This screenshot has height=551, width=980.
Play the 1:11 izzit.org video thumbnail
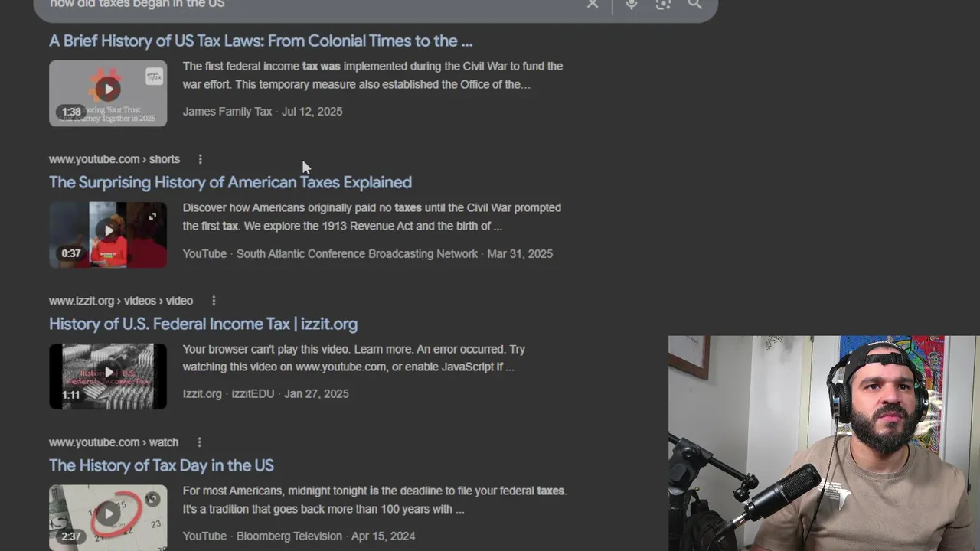tap(108, 376)
